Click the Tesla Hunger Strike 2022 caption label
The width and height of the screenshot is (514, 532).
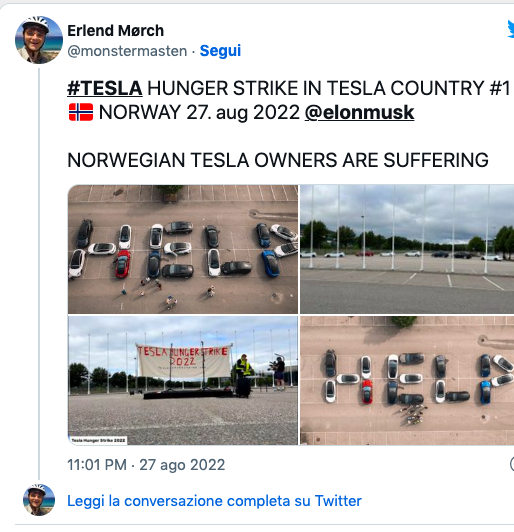(x=98, y=440)
